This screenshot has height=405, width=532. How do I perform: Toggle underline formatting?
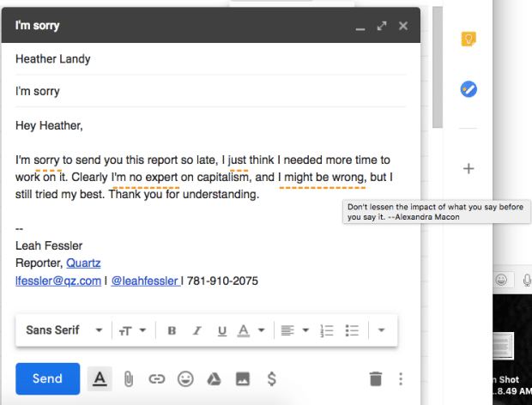tap(221, 330)
